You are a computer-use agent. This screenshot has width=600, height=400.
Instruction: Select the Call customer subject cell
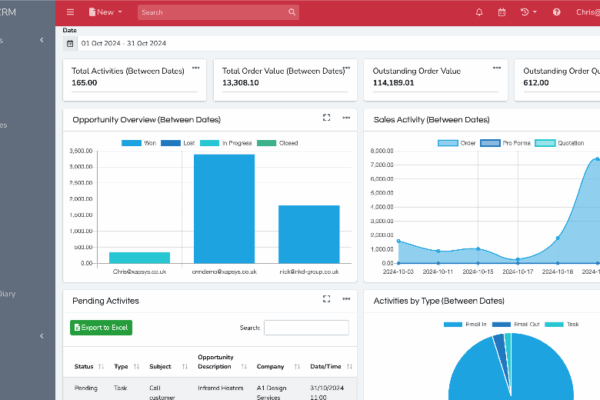coord(162,392)
